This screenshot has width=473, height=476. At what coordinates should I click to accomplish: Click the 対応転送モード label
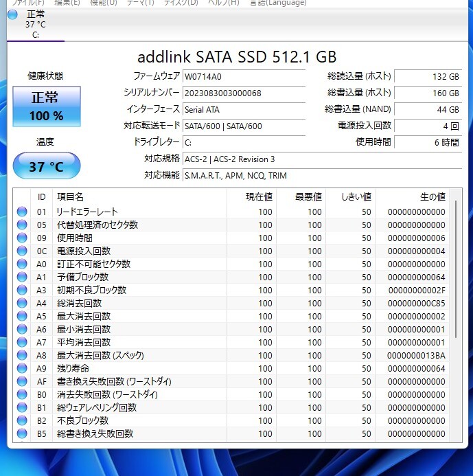pos(152,126)
